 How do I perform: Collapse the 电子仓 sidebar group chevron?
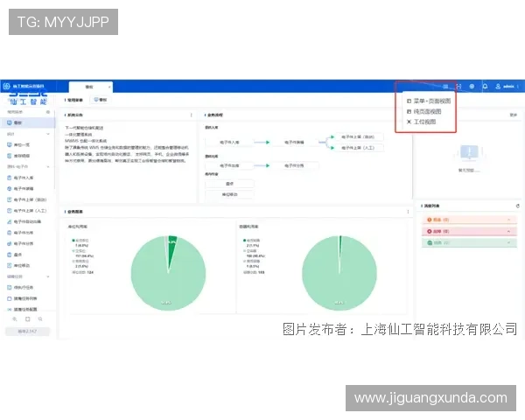click(x=48, y=167)
